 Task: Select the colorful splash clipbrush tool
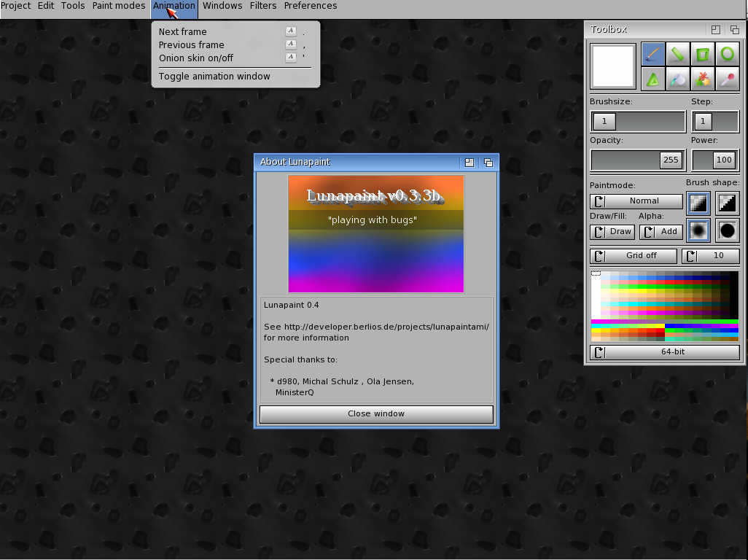pyautogui.click(x=703, y=79)
